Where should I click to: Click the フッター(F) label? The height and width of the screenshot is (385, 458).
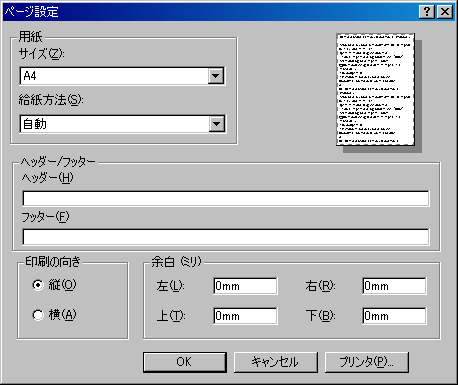pos(45,217)
